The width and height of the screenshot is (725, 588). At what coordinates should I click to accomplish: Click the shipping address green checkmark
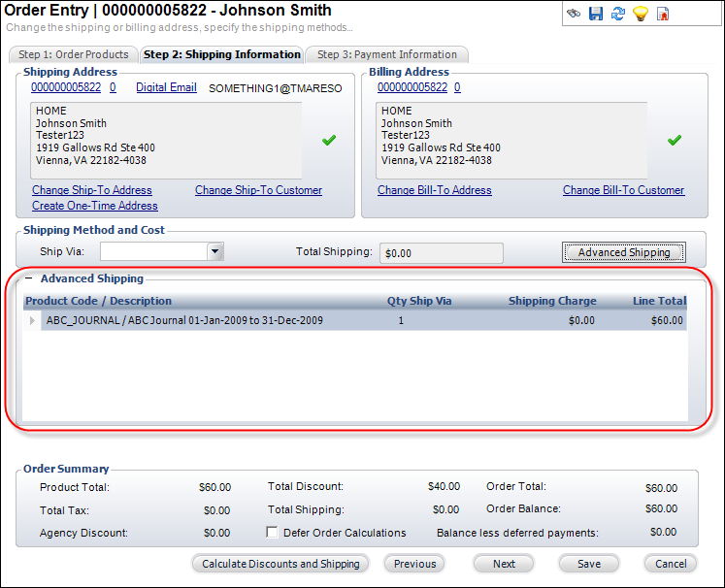coord(329,141)
